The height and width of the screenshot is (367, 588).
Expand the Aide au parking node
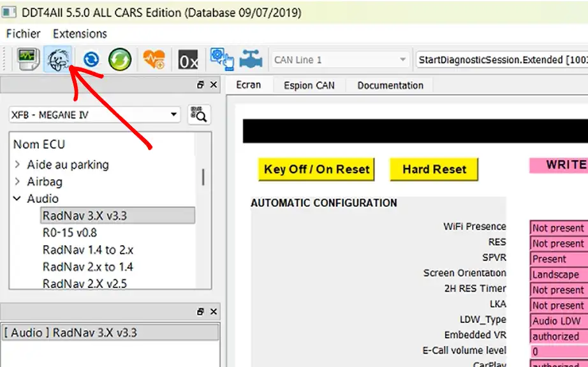click(x=17, y=165)
